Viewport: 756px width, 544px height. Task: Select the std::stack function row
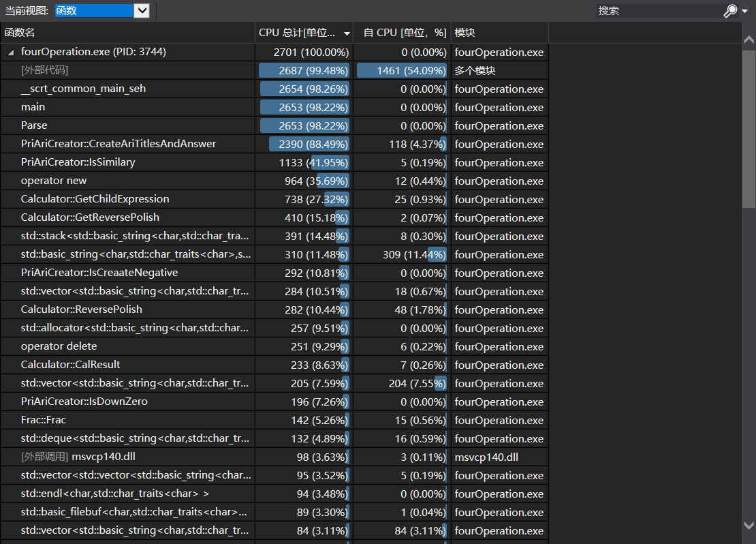(x=274, y=236)
